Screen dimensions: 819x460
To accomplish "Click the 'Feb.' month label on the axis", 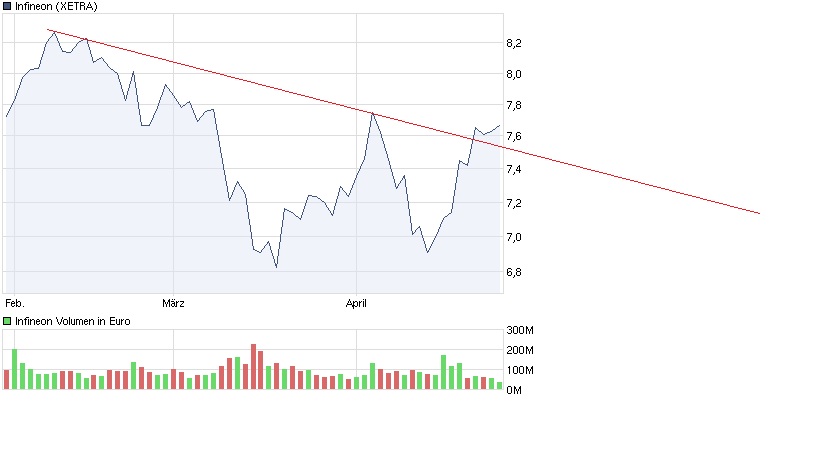I will pyautogui.click(x=14, y=301).
